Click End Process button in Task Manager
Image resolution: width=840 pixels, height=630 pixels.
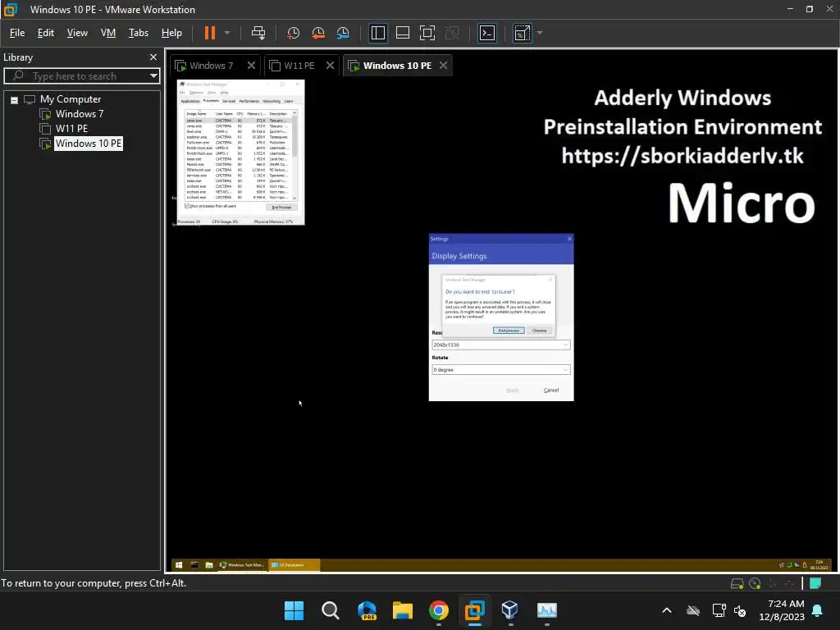[282, 208]
